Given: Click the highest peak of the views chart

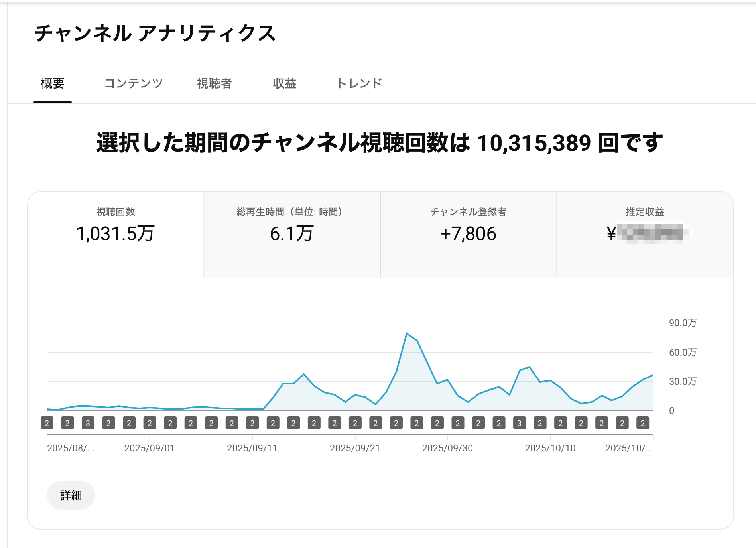Looking at the screenshot, I should coord(407,333).
